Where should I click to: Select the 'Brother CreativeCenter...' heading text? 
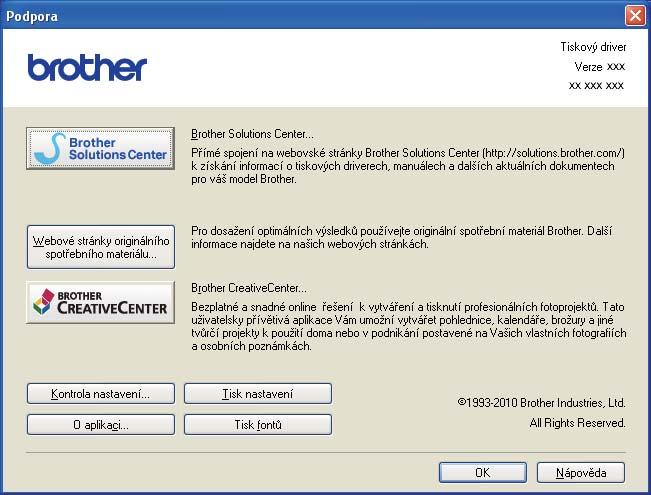click(249, 288)
